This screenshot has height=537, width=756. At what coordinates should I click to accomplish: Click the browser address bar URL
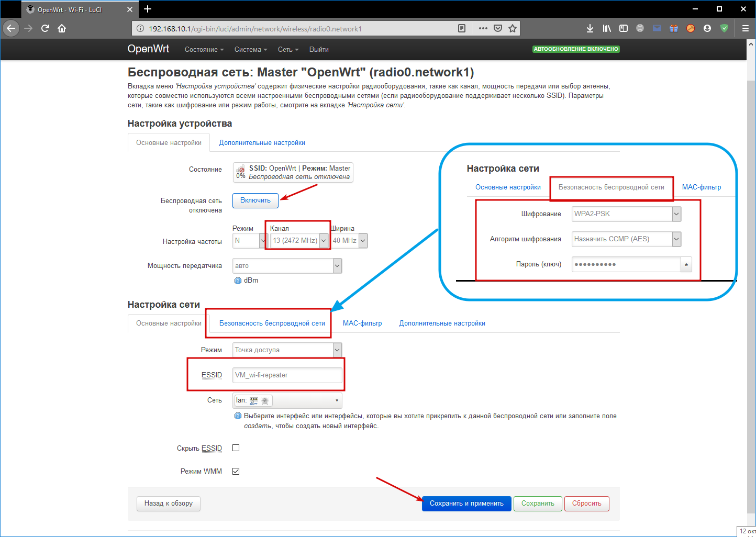tap(255, 29)
